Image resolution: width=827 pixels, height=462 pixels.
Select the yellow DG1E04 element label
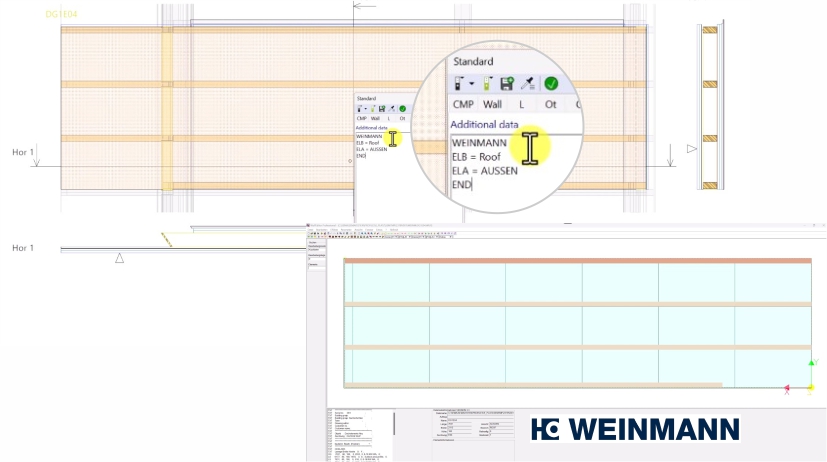61,14
